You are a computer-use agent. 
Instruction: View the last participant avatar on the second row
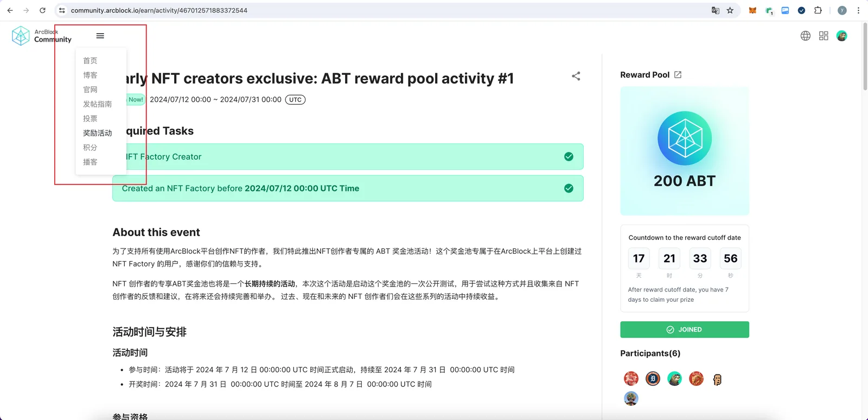[x=631, y=398]
